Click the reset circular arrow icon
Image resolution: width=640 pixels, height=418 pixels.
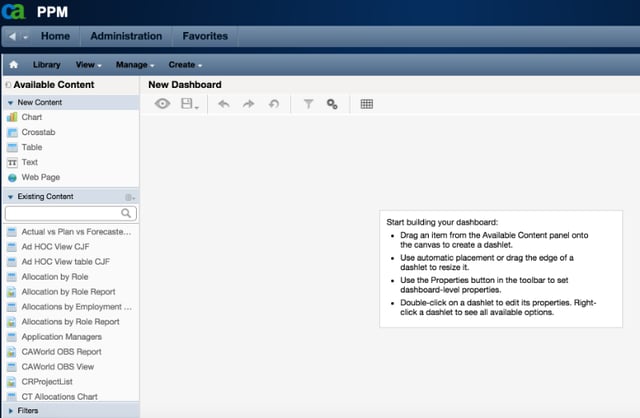pyautogui.click(x=274, y=104)
